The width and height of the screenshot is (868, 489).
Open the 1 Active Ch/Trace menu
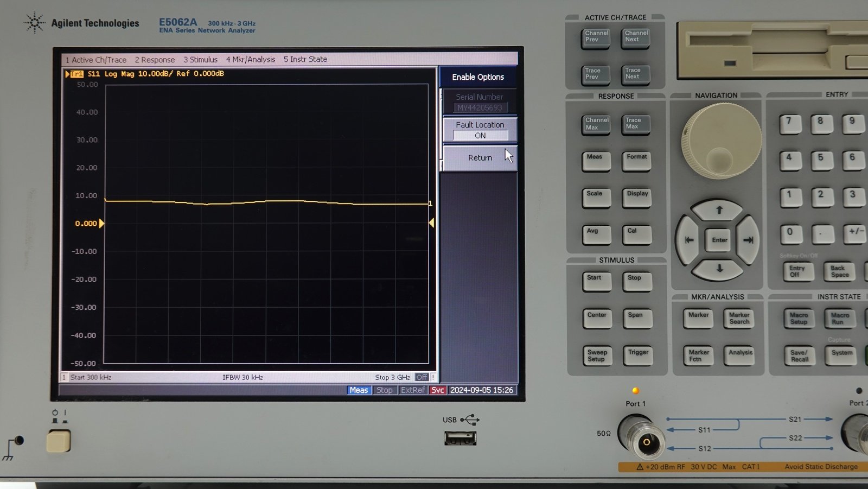pyautogui.click(x=96, y=60)
